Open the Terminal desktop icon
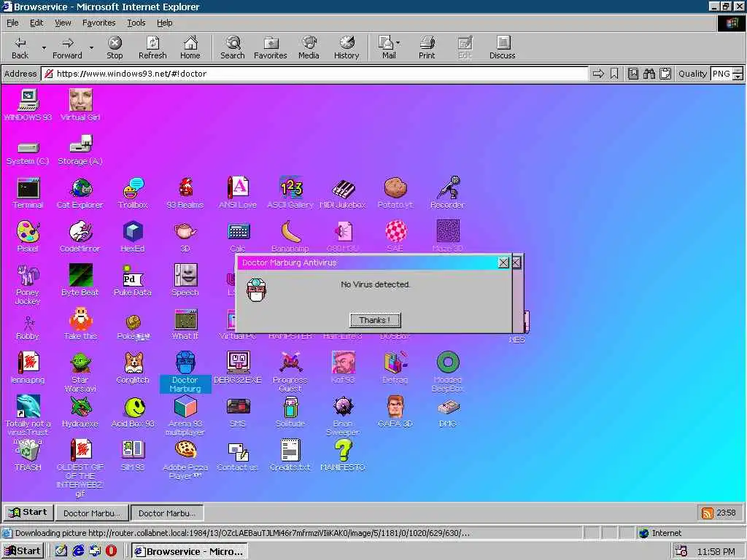The image size is (747, 560). point(28,192)
